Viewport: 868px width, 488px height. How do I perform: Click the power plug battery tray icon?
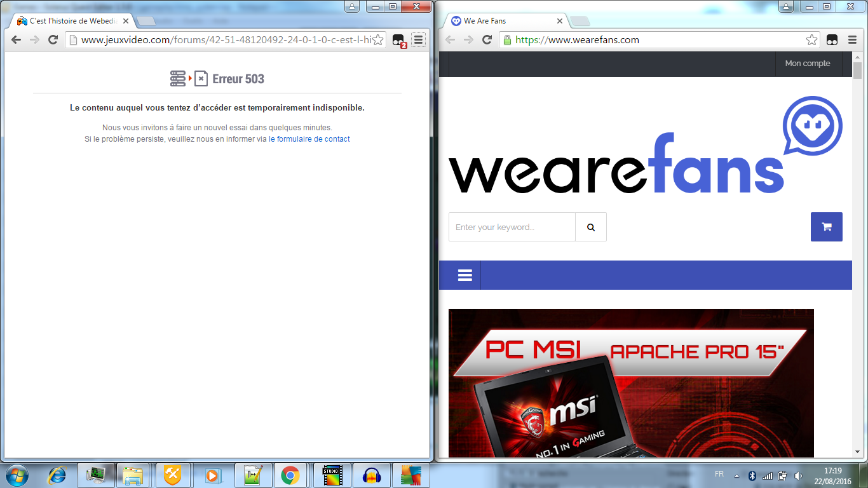[x=783, y=475]
